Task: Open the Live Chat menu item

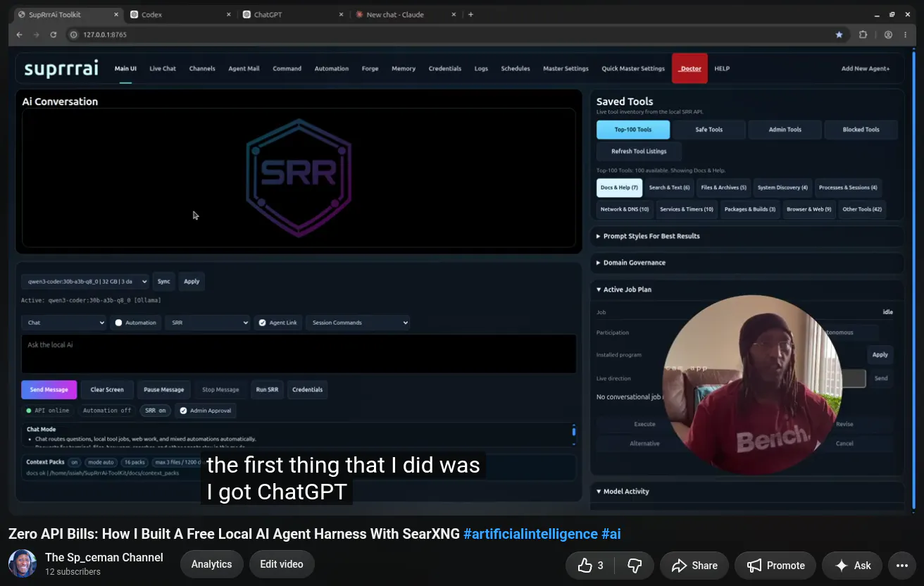Action: point(163,68)
